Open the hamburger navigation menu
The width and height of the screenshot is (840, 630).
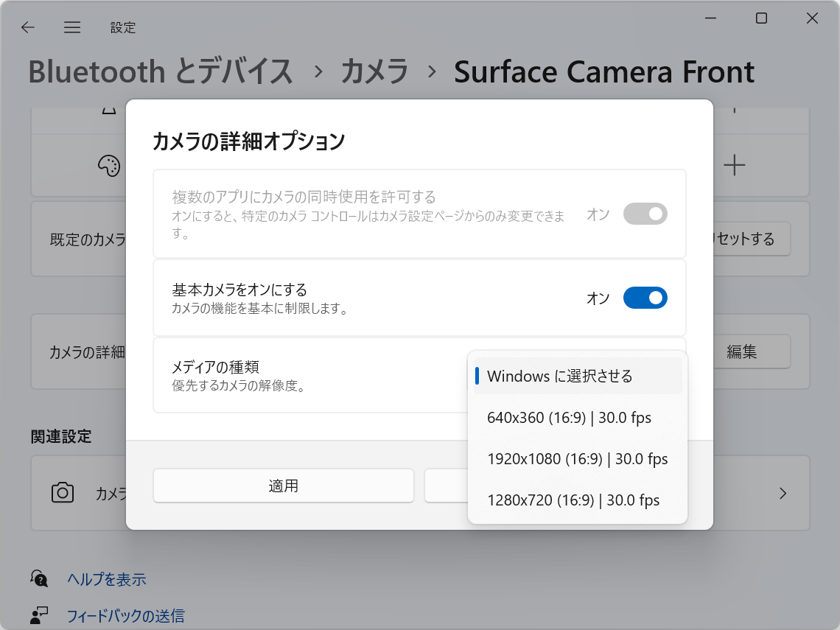pos(71,27)
